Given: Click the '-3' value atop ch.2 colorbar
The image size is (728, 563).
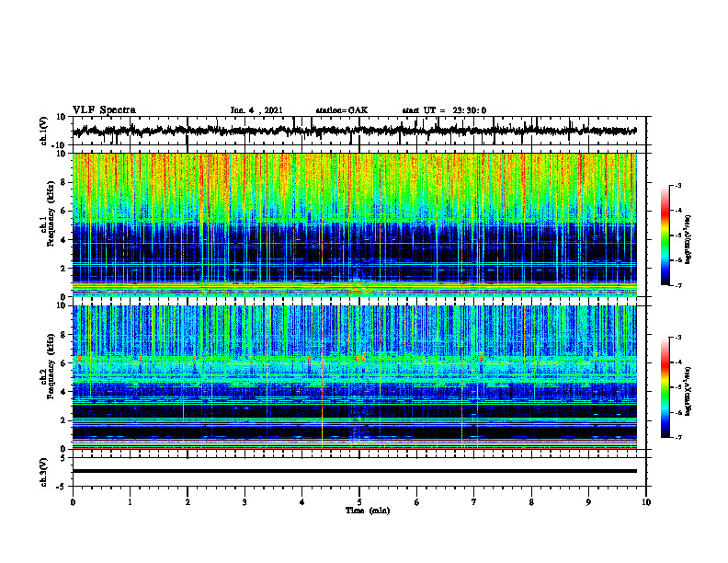Looking at the screenshot, I should click(x=677, y=338).
